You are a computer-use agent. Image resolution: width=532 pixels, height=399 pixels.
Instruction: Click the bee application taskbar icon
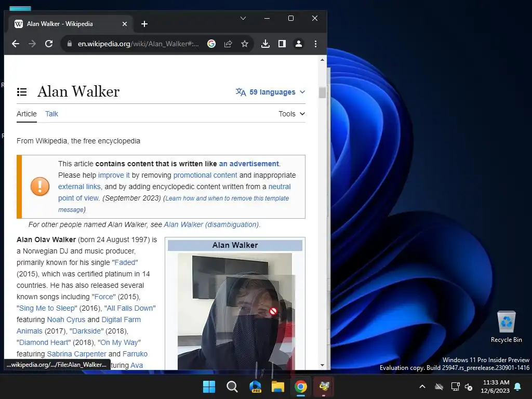tap(324, 387)
